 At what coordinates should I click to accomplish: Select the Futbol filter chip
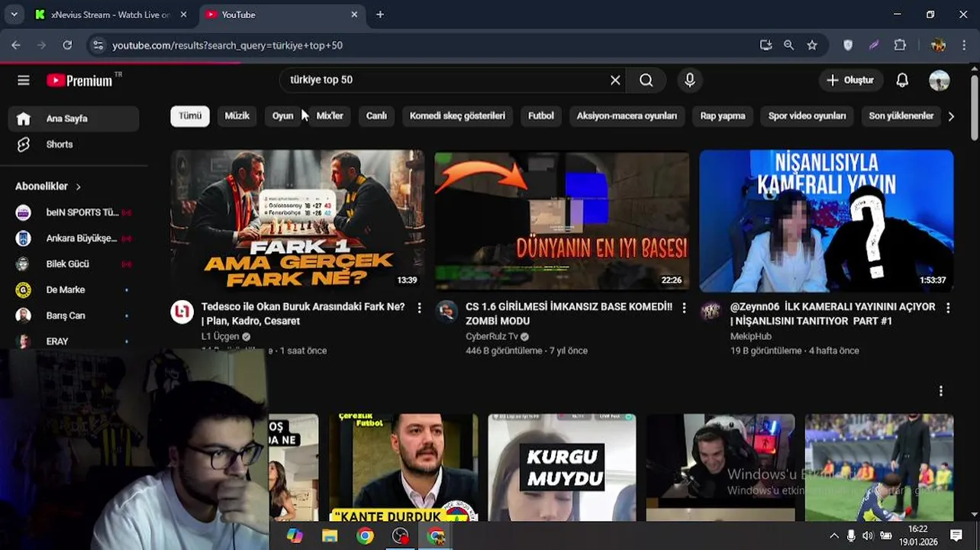tap(541, 116)
